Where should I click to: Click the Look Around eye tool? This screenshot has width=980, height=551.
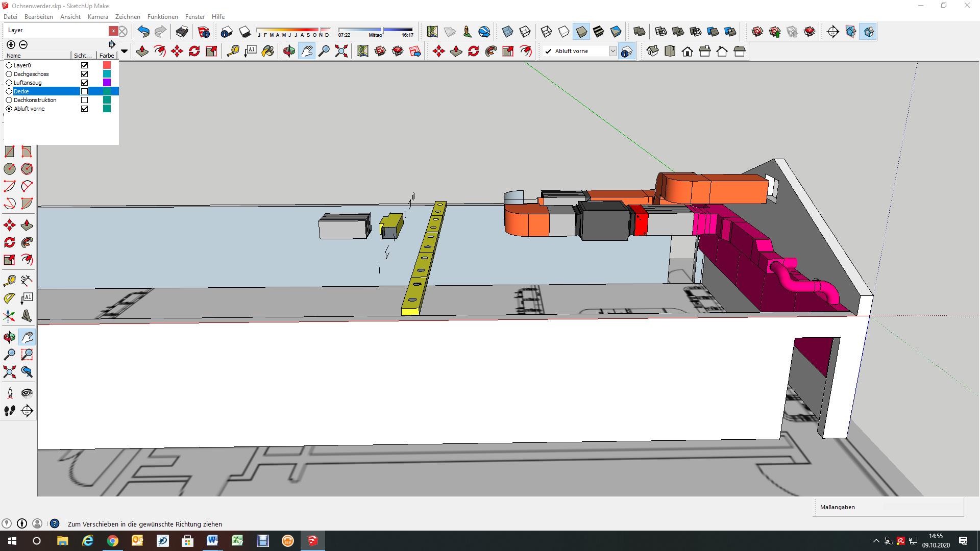(27, 393)
